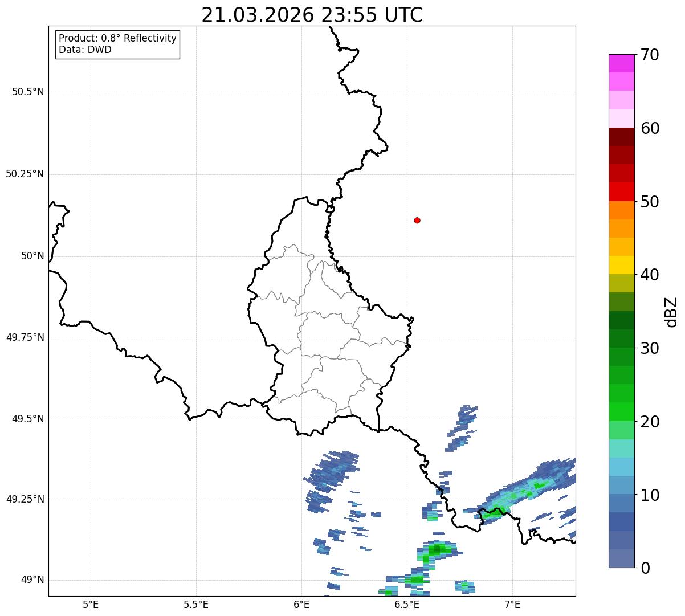Click the '7°E' longitude label

click(x=513, y=604)
